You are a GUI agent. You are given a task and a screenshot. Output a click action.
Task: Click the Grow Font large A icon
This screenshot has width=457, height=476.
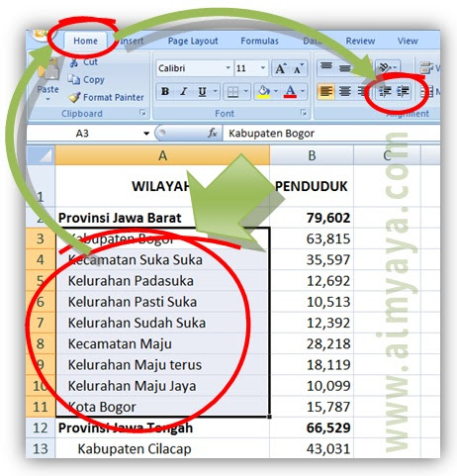tap(280, 68)
